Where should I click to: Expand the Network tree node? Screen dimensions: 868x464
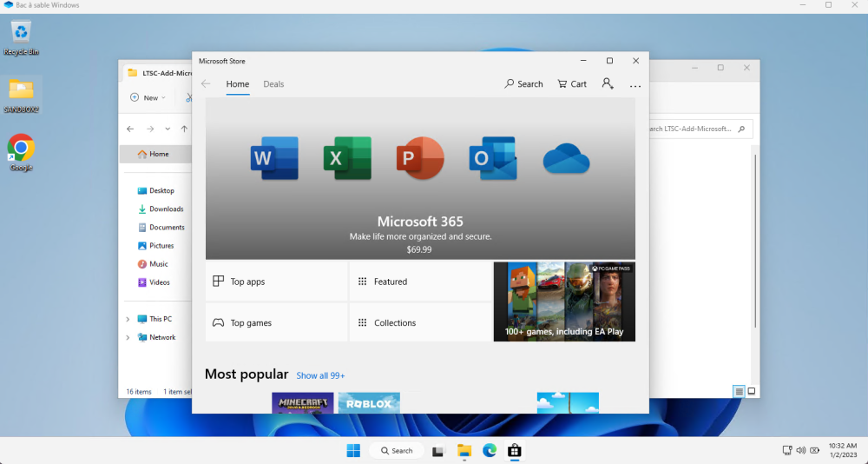pos(128,337)
